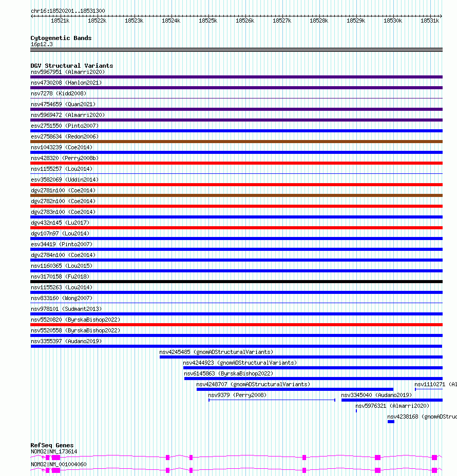
Task: Click the esv2751550 (Pinto2007) label
Action: 65,126
